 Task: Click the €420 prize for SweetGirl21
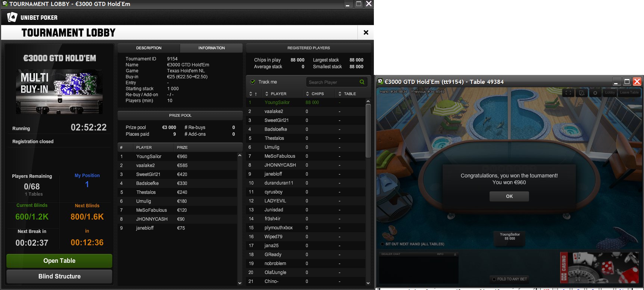pyautogui.click(x=182, y=174)
